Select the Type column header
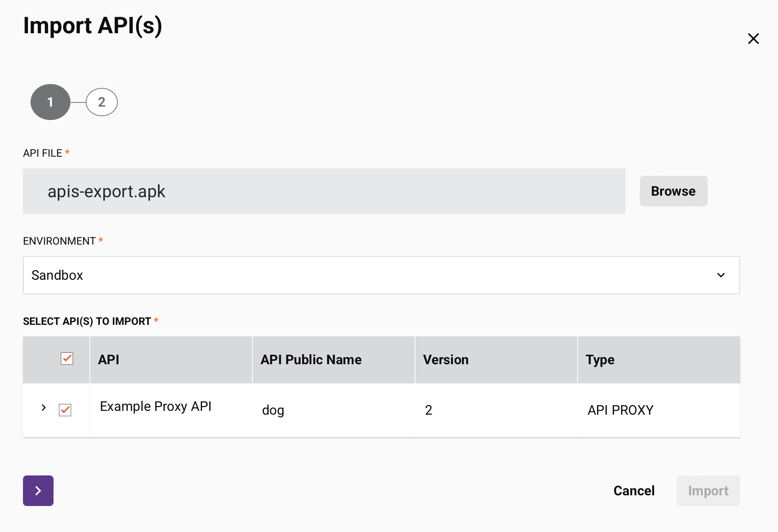 point(600,359)
